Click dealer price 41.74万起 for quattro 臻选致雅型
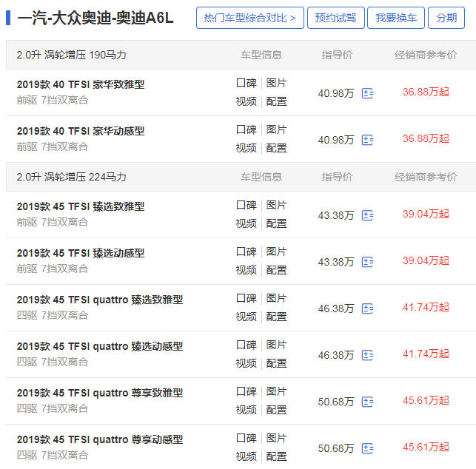Viewport: 476px width, 469px height. point(426,307)
